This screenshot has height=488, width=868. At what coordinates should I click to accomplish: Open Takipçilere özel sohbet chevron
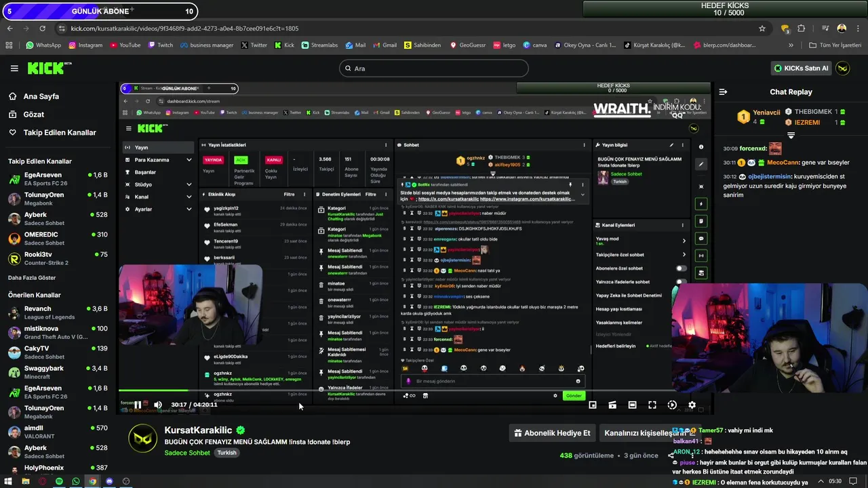683,255
